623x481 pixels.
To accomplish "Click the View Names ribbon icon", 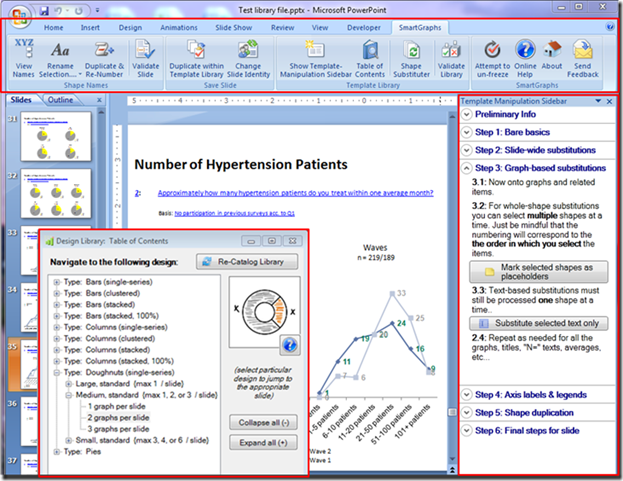I will (x=23, y=58).
